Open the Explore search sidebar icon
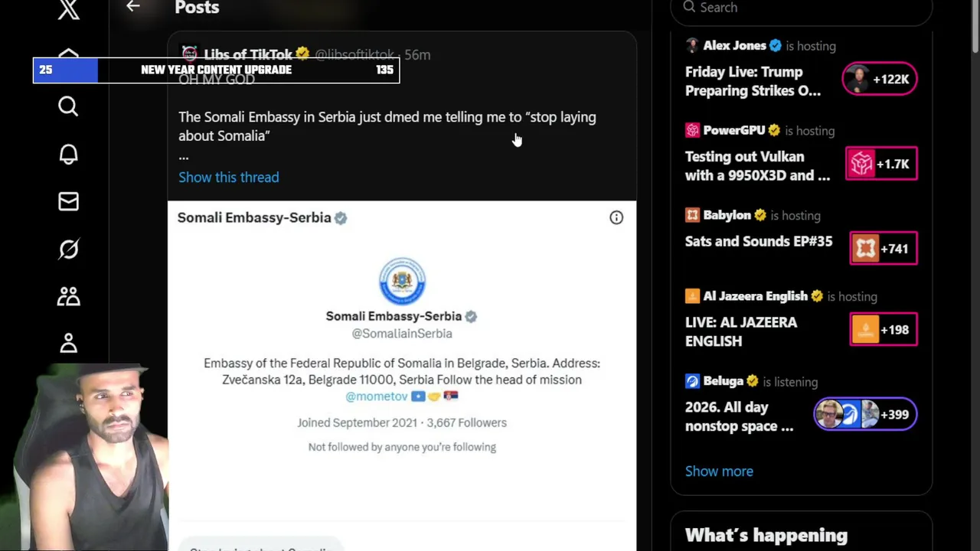The height and width of the screenshot is (551, 980). pyautogui.click(x=68, y=106)
